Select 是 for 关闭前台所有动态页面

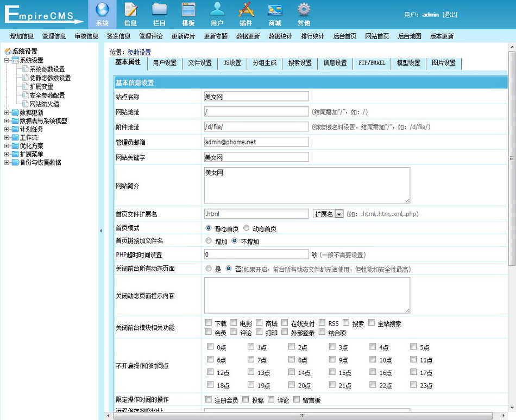point(209,269)
